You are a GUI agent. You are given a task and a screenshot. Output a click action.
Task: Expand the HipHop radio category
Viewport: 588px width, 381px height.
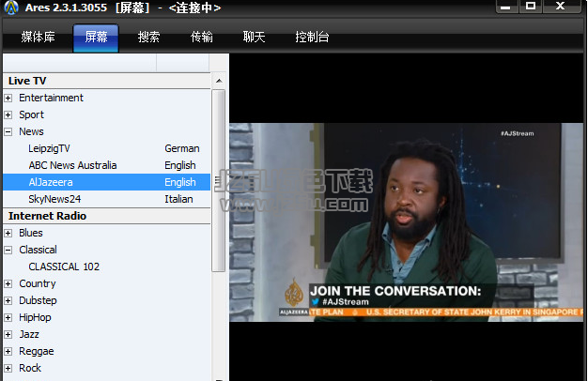pos(8,318)
